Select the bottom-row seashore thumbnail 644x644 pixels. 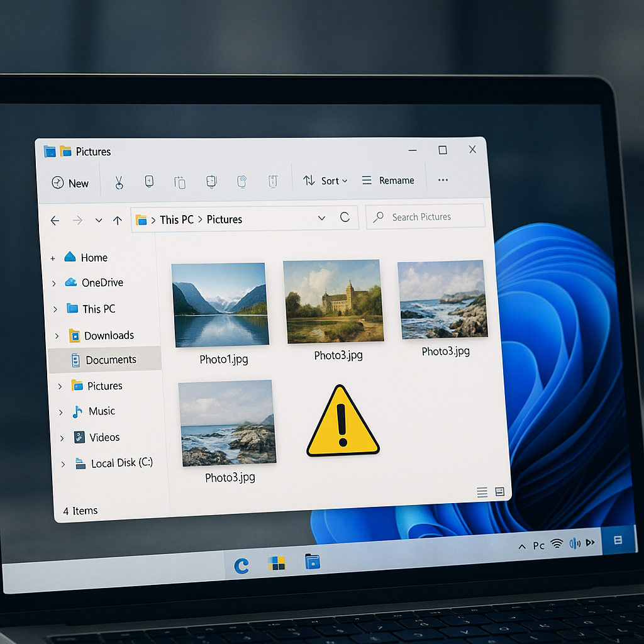[227, 423]
